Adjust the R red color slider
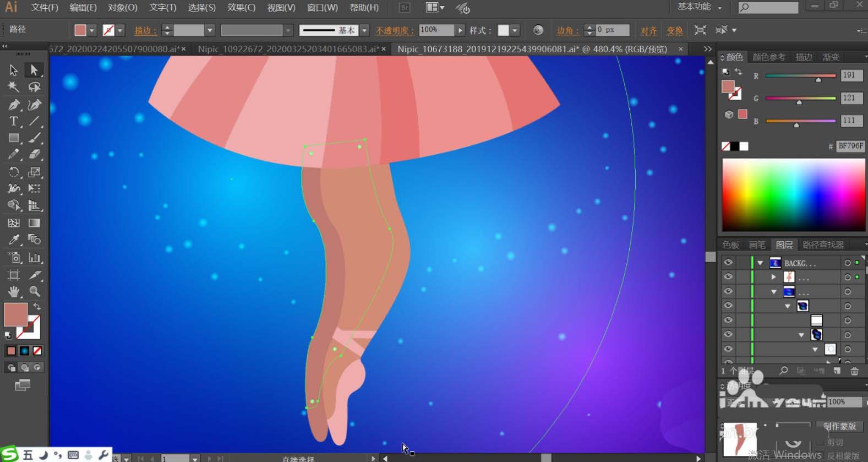This screenshot has width=868, height=462. click(x=801, y=76)
